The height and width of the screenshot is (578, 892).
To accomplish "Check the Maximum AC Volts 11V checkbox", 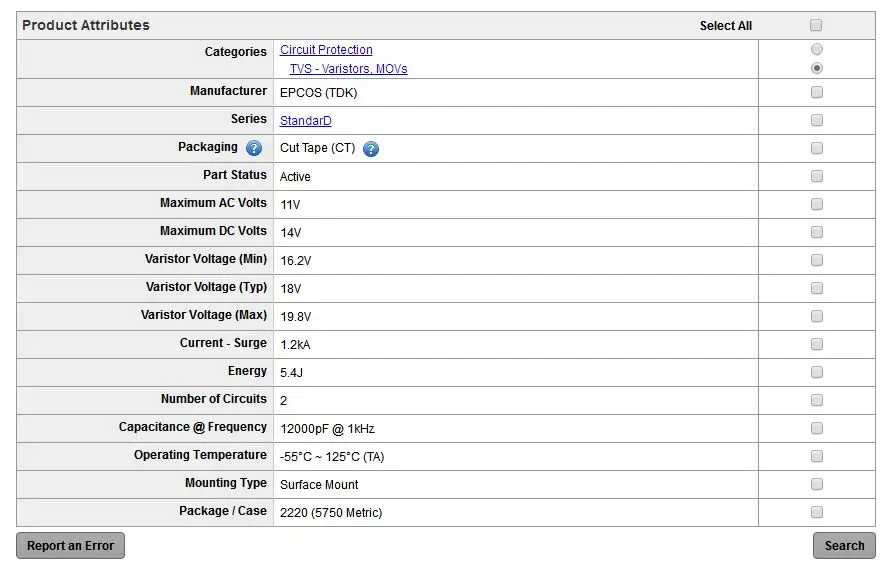I will (x=817, y=204).
